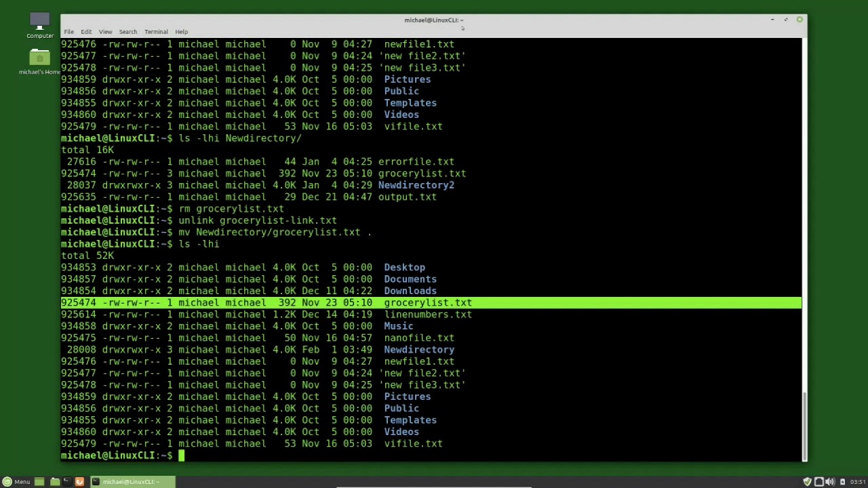The height and width of the screenshot is (488, 868).
Task: Close the terminal window
Action: click(800, 20)
